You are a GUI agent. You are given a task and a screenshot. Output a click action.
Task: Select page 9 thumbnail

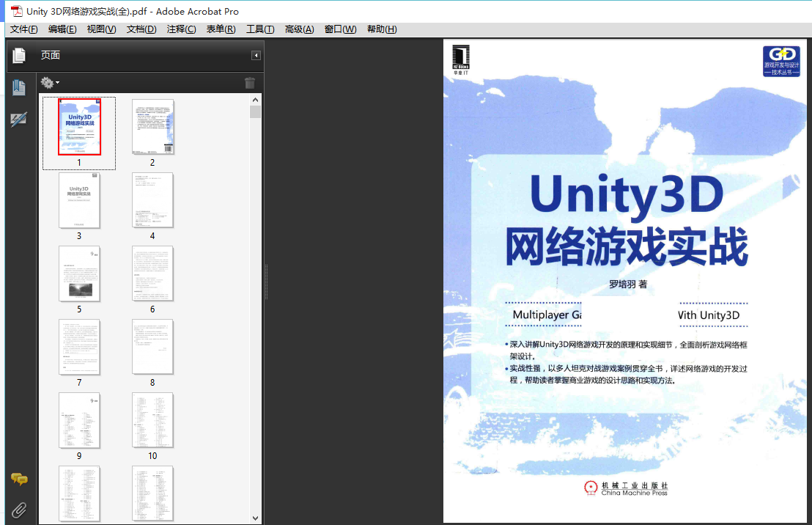79,420
